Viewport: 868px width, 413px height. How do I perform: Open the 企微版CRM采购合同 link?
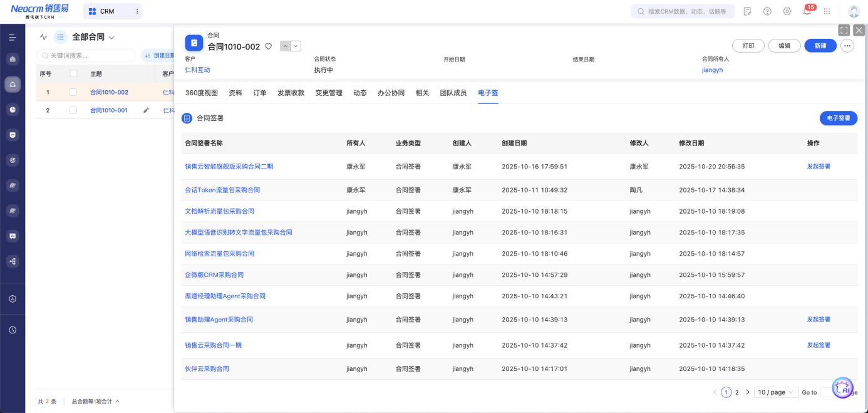(x=214, y=275)
